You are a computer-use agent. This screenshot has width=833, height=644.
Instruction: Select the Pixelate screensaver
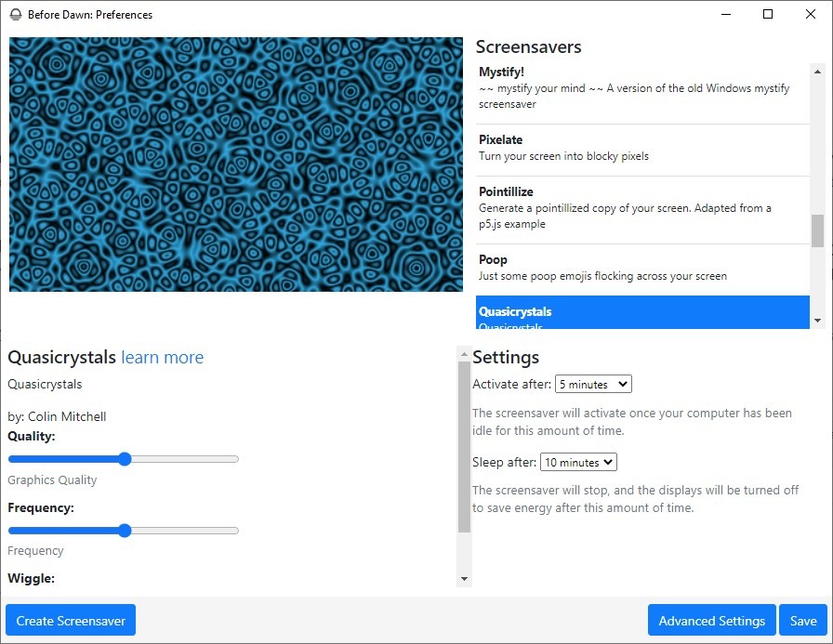[x=642, y=150]
